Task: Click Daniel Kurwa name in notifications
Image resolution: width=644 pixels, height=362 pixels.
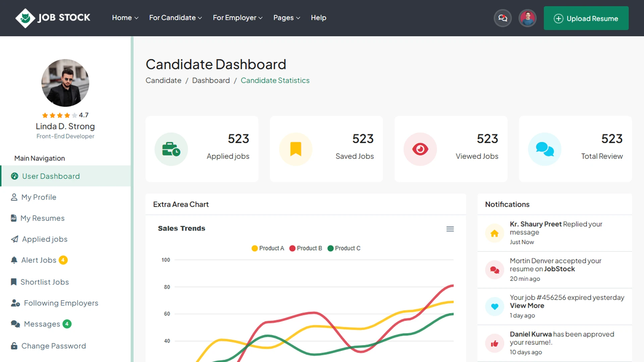Action: [x=531, y=334]
